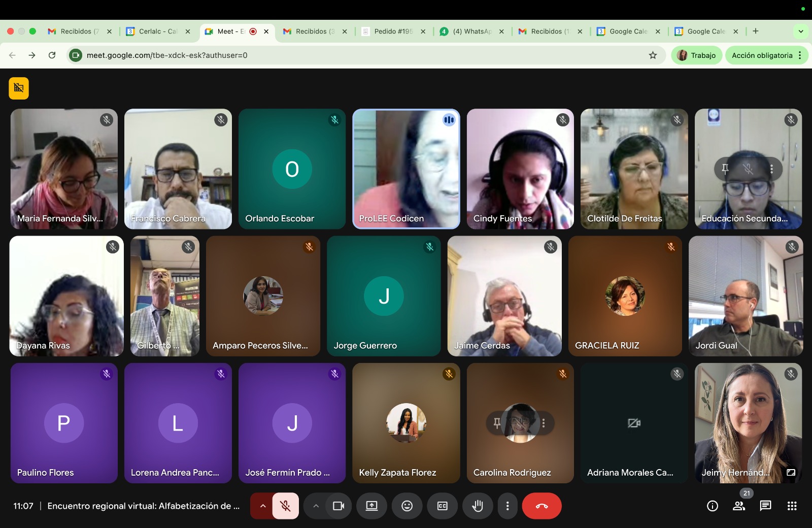This screenshot has height=528, width=812.
Task: Open meeting details info icon
Action: 713,506
